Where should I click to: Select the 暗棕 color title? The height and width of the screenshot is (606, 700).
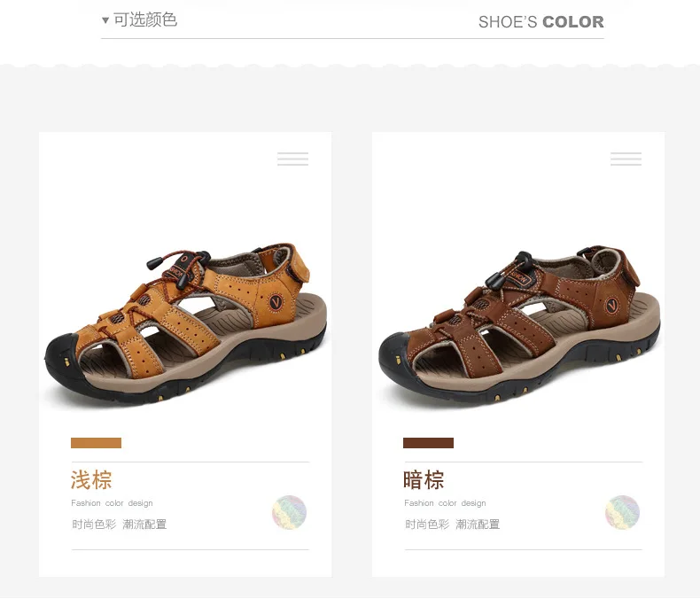coord(424,480)
